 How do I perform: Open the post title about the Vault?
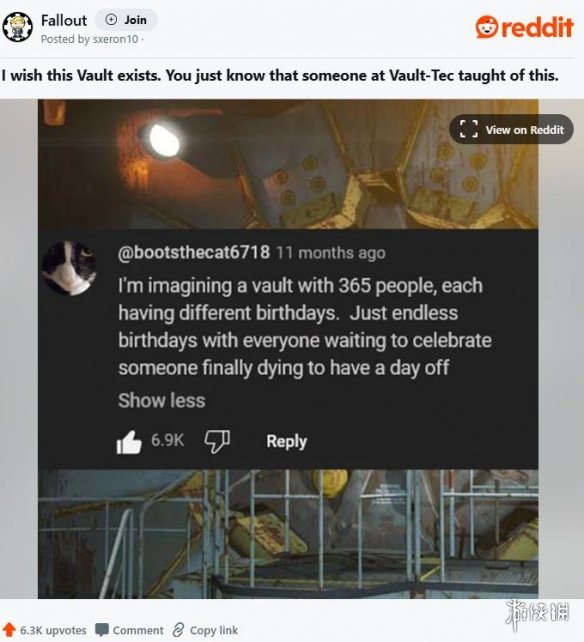280,76
